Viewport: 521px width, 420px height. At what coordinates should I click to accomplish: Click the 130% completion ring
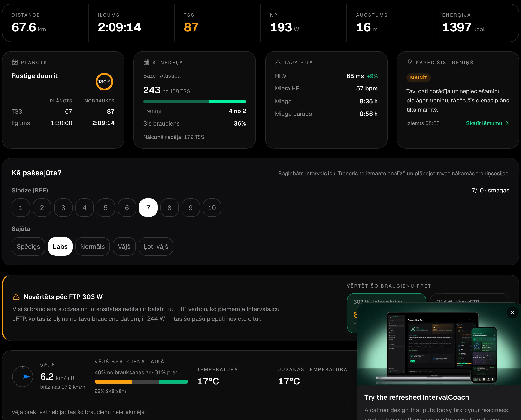[x=104, y=81]
